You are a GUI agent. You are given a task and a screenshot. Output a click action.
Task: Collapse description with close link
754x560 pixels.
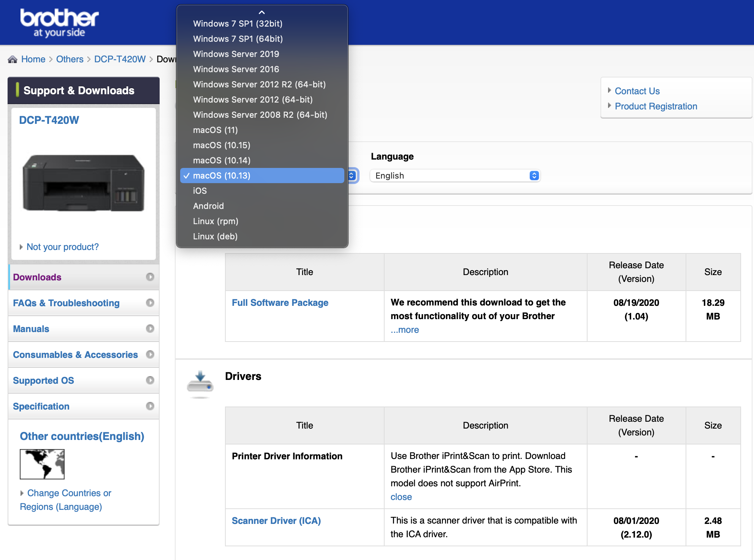(x=401, y=497)
